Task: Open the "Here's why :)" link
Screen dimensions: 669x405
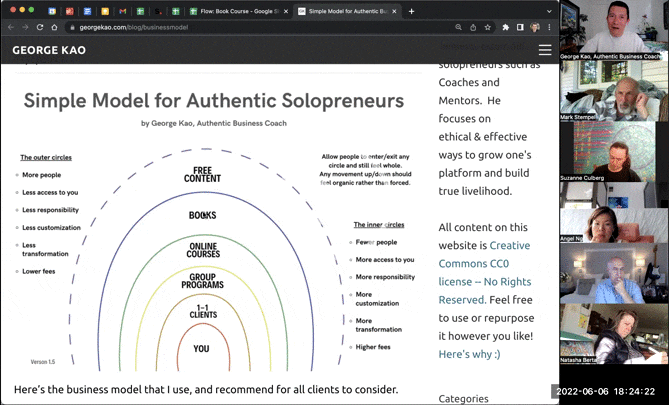Action: pyautogui.click(x=469, y=354)
